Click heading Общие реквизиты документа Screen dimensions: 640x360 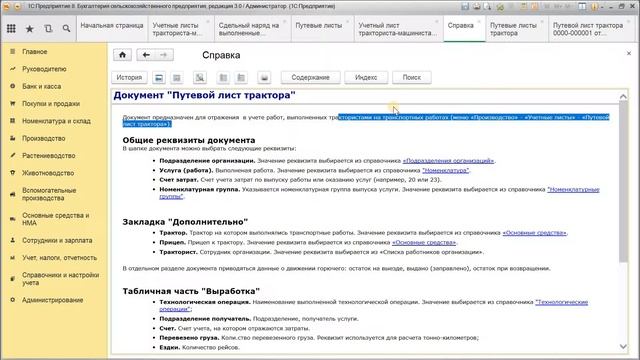tap(189, 140)
